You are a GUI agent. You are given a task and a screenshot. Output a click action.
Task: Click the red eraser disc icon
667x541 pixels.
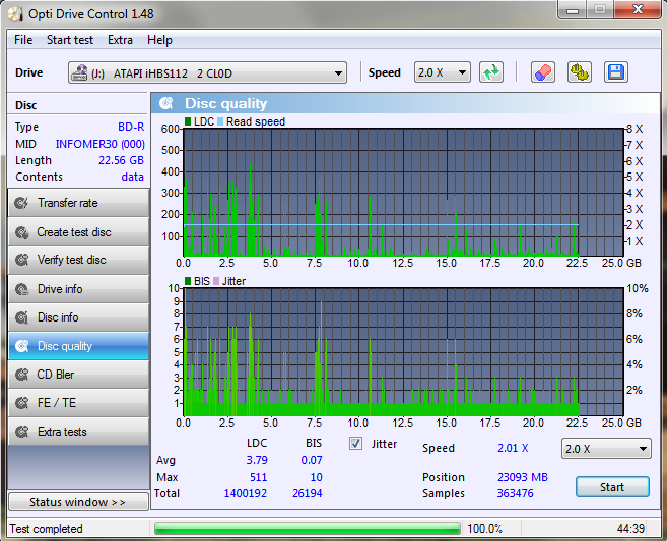point(543,72)
